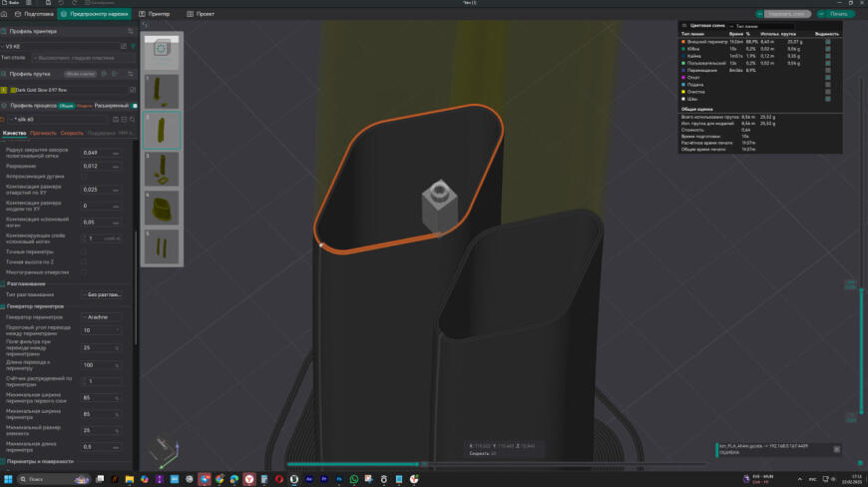Open process preset silk dropdown
This screenshot has height=487, width=868.
coord(60,119)
